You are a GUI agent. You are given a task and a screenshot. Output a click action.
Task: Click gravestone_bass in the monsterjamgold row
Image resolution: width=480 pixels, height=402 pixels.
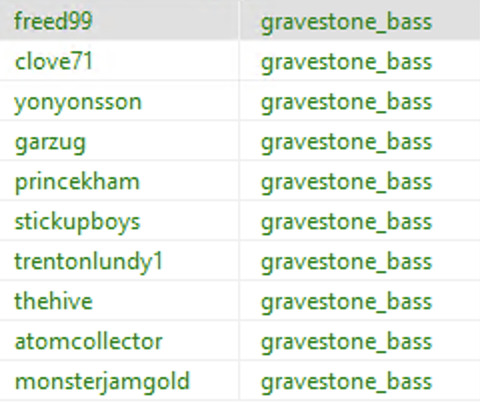346,383
